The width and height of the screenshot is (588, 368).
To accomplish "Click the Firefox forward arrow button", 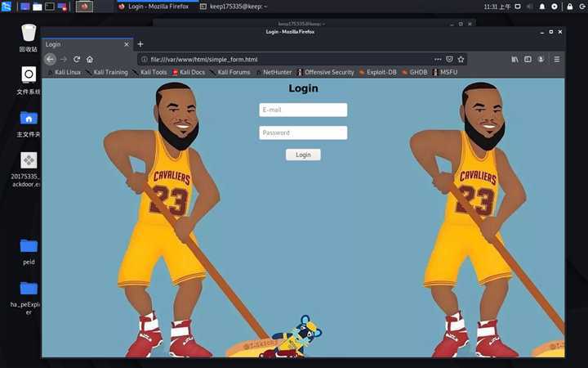I will pos(64,59).
